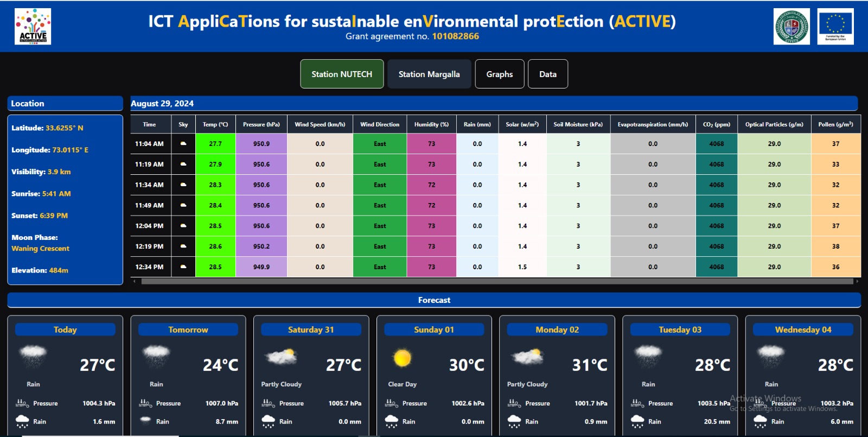The image size is (868, 437).
Task: Click right arrow of table scrollbar
Action: coord(857,282)
